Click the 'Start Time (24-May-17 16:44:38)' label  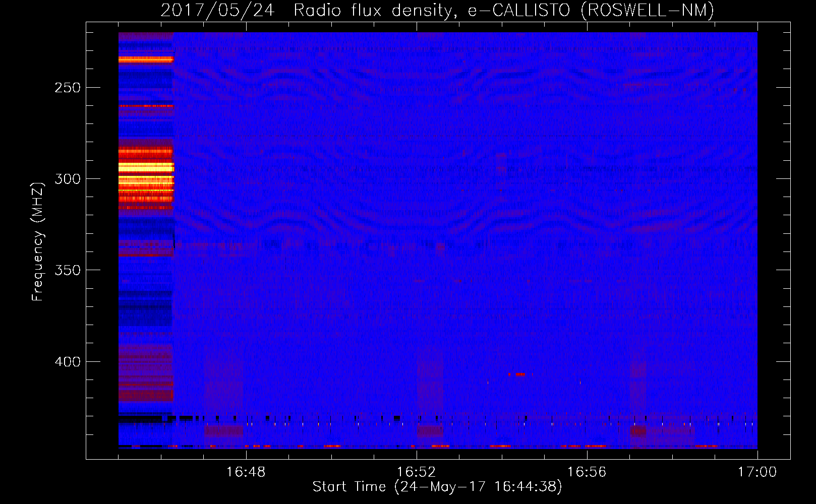tap(437, 487)
